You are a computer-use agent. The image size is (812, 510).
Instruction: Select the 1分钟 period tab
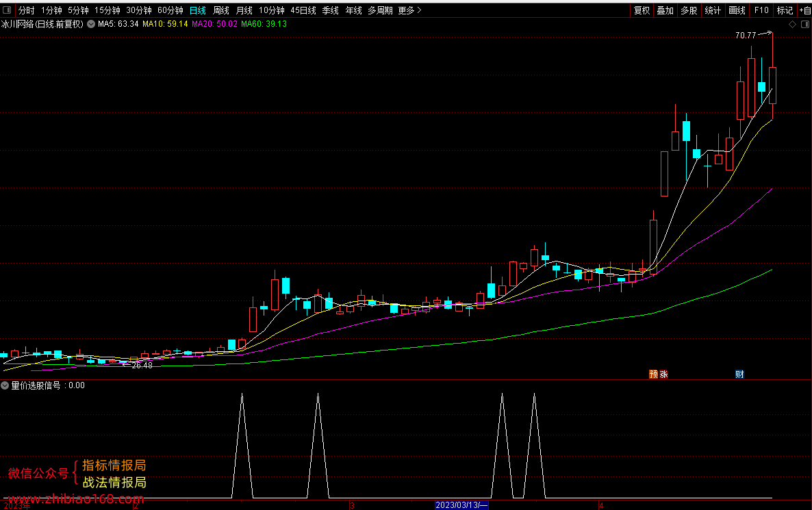coord(51,10)
